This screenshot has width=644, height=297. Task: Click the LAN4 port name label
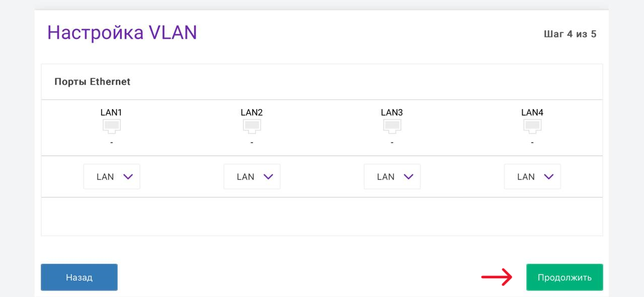click(x=532, y=113)
